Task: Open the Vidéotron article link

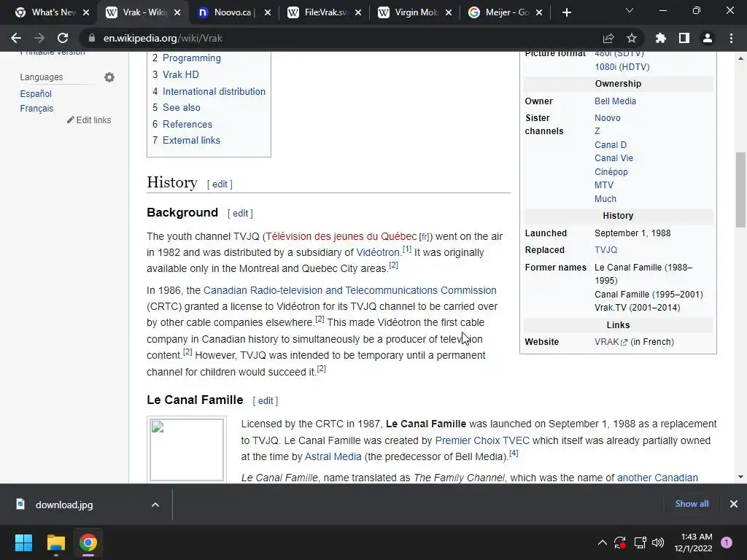Action: [379, 252]
